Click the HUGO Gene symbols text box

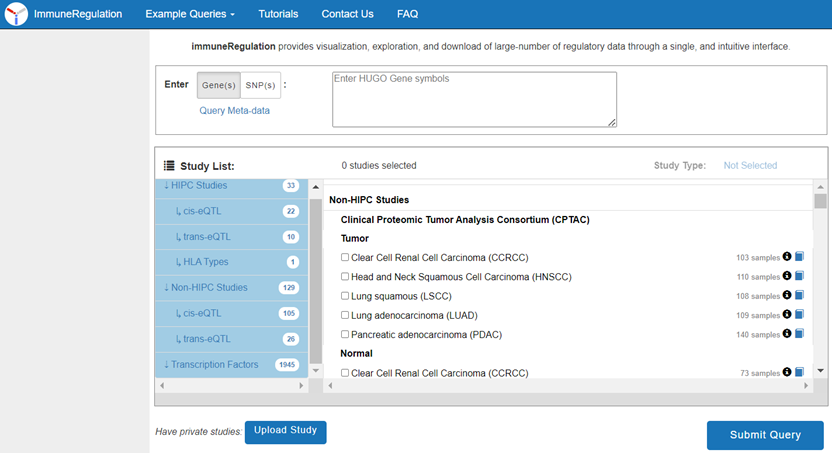(x=474, y=99)
